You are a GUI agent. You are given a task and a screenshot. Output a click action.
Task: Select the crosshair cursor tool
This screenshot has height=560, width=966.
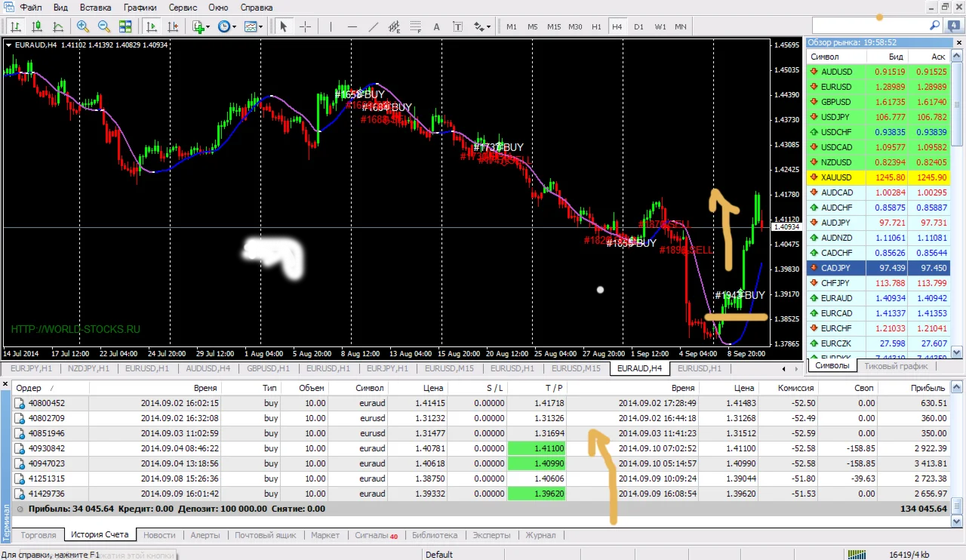305,26
